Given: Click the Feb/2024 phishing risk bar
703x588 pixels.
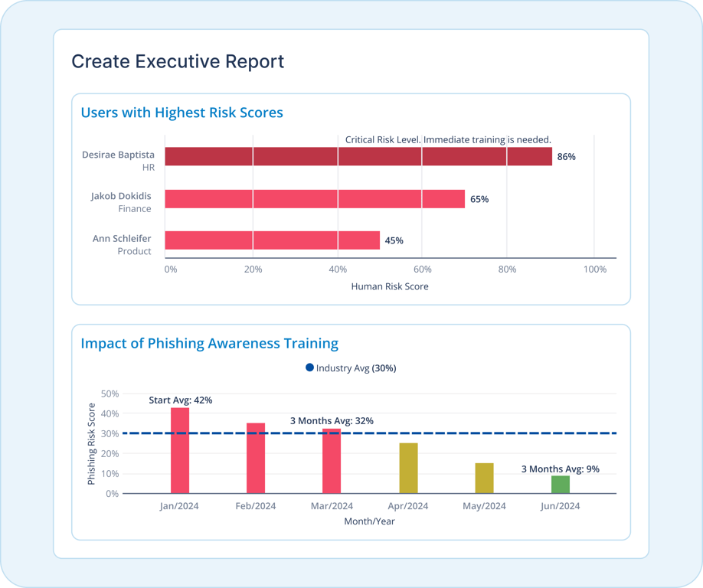Looking at the screenshot, I should (x=256, y=458).
